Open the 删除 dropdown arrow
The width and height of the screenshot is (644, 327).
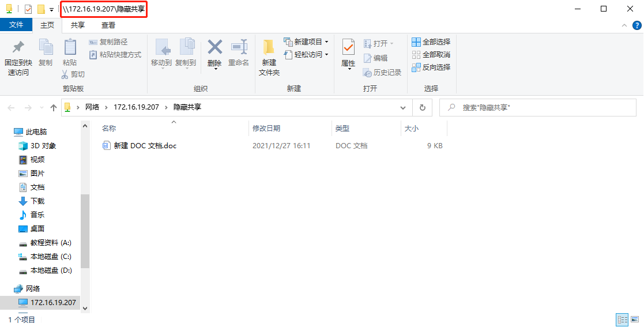[x=215, y=69]
